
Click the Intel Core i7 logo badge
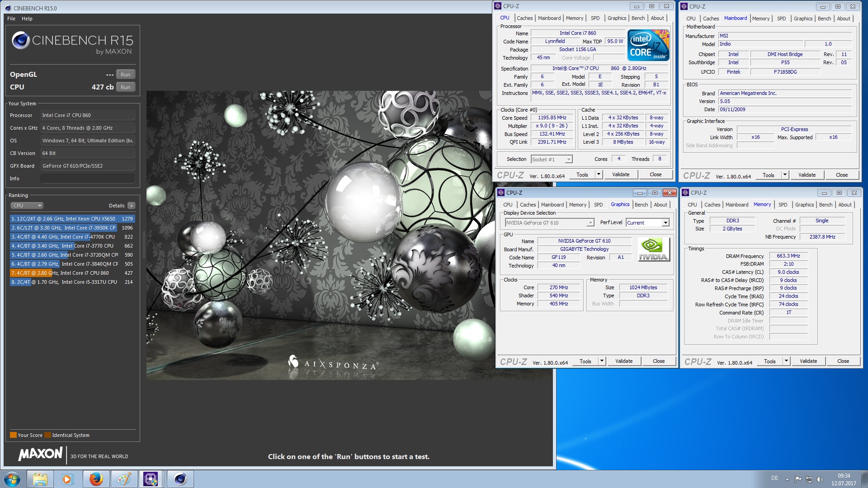pyautogui.click(x=649, y=45)
